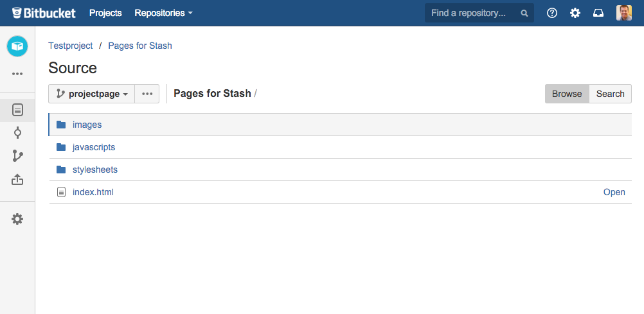Open the user profile avatar menu
This screenshot has width=644, height=314.
tap(624, 13)
